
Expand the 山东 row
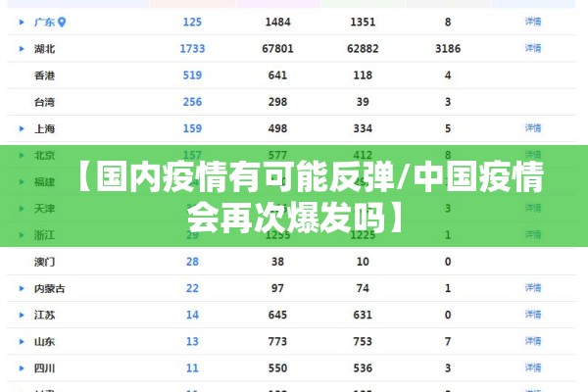22,342
